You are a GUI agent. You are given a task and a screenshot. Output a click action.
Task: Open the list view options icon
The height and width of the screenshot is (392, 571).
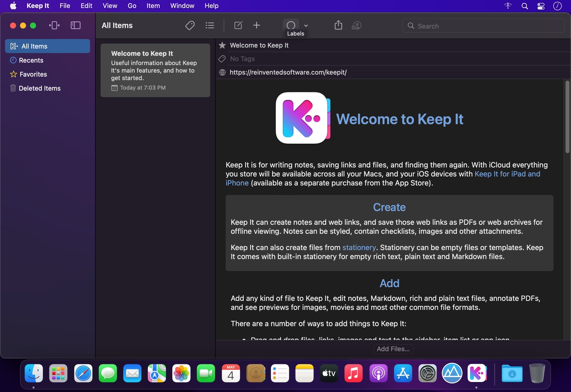pos(210,25)
